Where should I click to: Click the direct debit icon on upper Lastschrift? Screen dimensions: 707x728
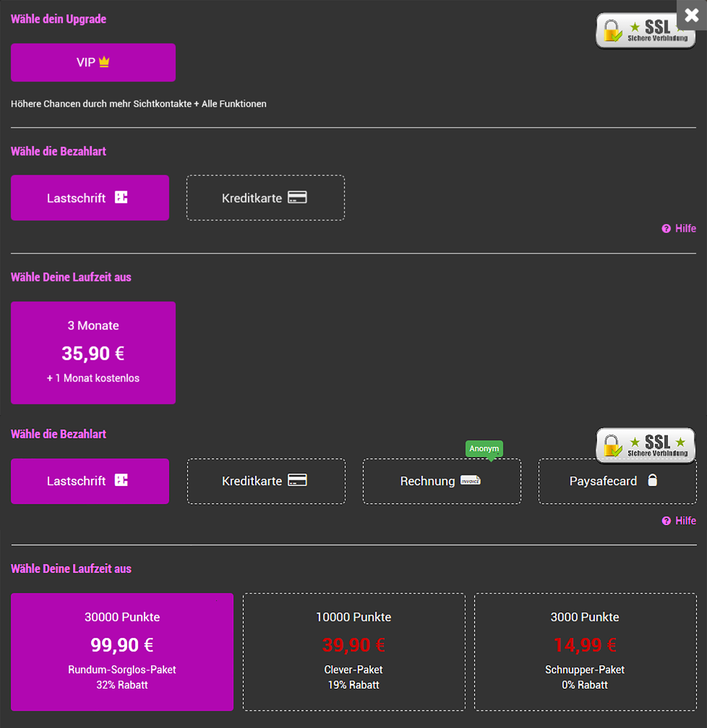click(x=121, y=197)
